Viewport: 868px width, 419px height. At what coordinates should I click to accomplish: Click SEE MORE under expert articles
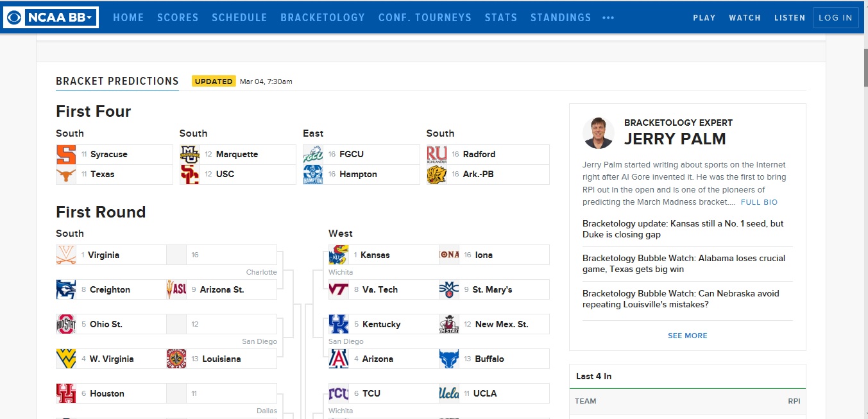[688, 336]
